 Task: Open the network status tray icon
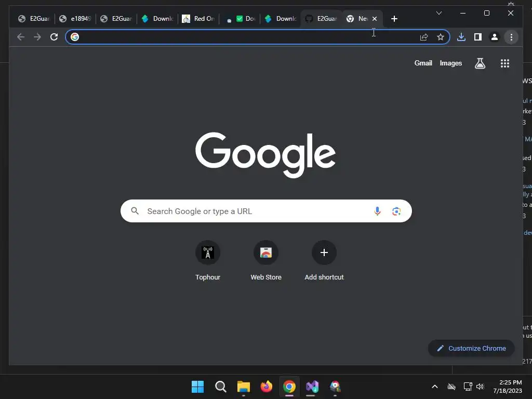pyautogui.click(x=468, y=387)
